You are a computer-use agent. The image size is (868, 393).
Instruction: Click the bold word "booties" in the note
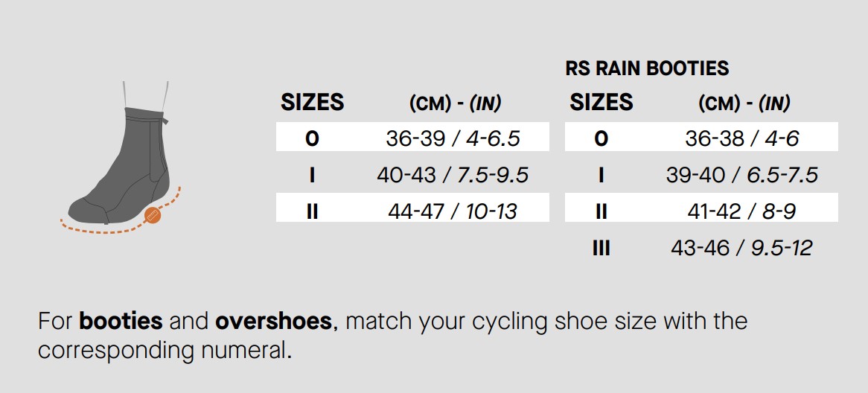click(x=121, y=322)
